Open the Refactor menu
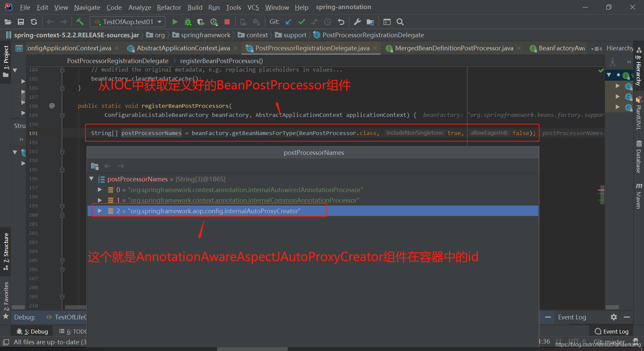This screenshot has height=351, width=644. 169,7
